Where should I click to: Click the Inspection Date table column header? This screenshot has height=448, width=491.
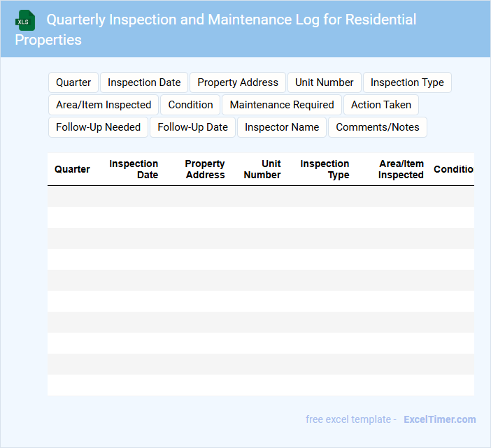[x=134, y=169]
